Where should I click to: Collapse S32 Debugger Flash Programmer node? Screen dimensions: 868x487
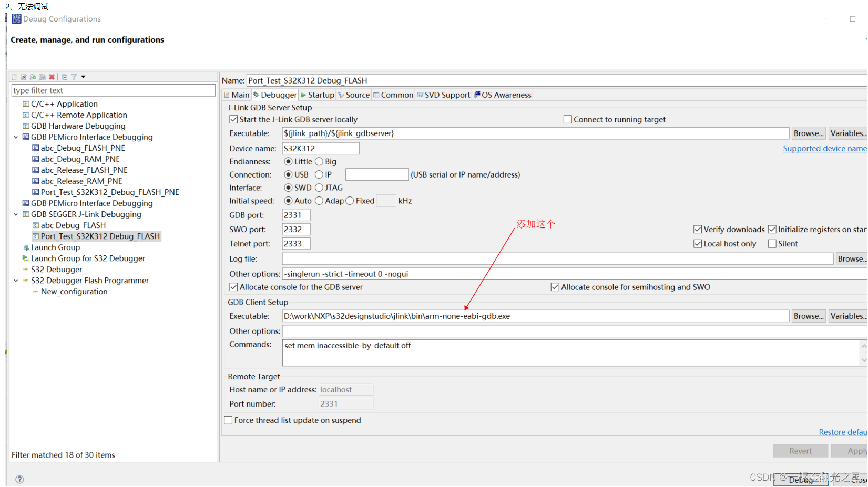16,281
